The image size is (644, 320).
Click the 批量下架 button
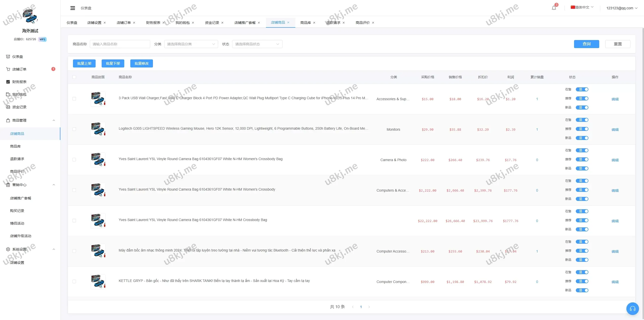point(113,63)
